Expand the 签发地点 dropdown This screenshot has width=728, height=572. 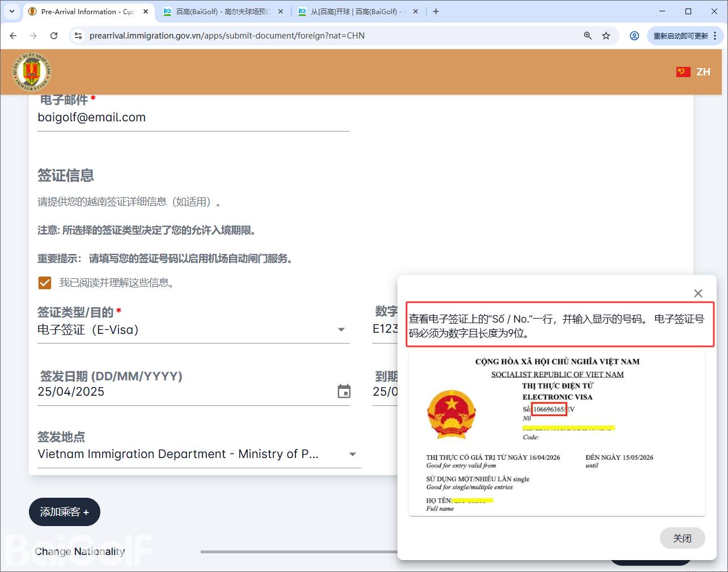353,454
